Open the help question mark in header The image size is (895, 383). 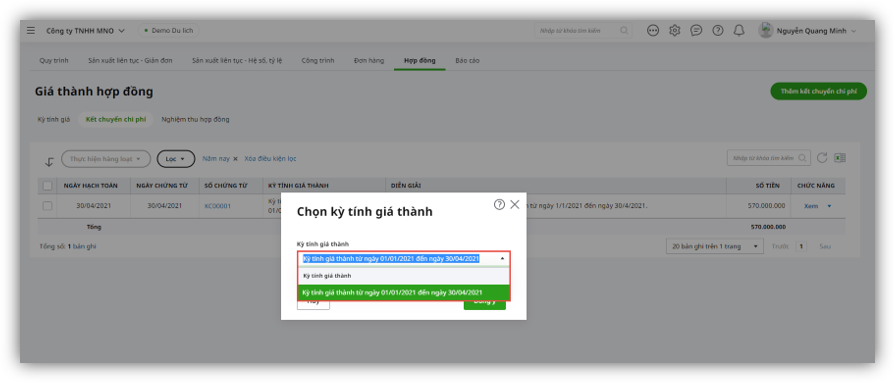pyautogui.click(x=718, y=31)
